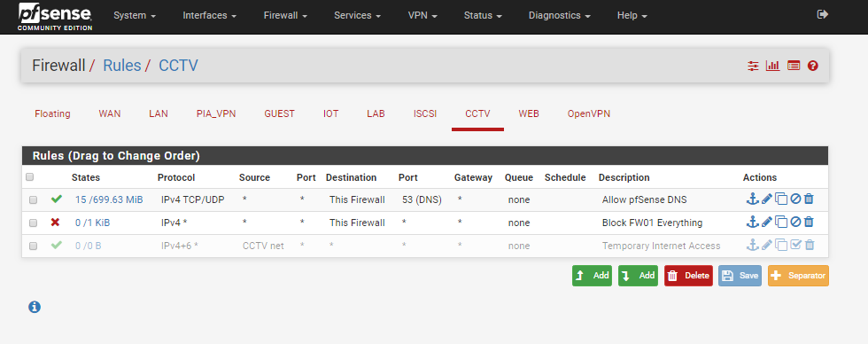
Task: Open the Services dropdown menu
Action: coord(357,16)
